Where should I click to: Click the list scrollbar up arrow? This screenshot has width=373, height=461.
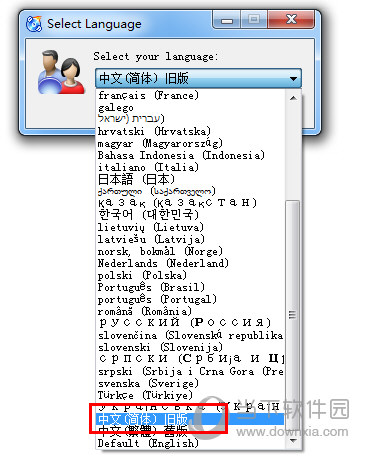coord(293,98)
